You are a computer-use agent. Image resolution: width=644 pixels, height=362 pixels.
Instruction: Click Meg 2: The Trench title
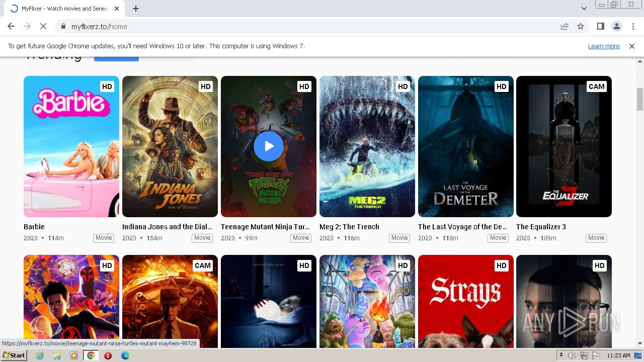click(x=349, y=227)
